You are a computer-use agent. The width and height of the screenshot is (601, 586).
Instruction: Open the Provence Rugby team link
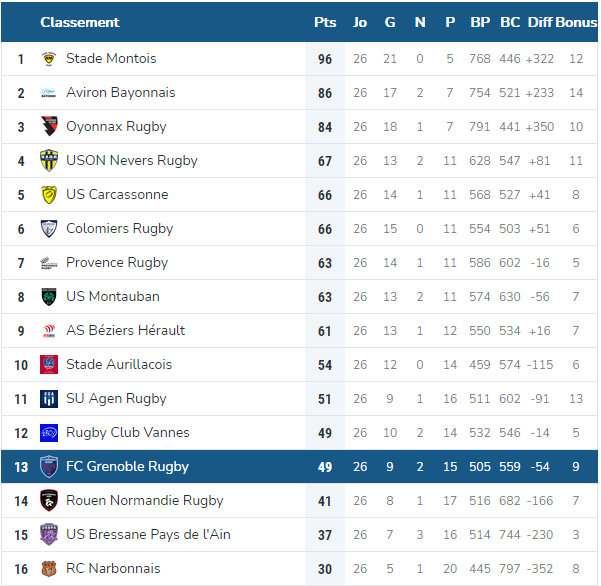pyautogui.click(x=117, y=263)
